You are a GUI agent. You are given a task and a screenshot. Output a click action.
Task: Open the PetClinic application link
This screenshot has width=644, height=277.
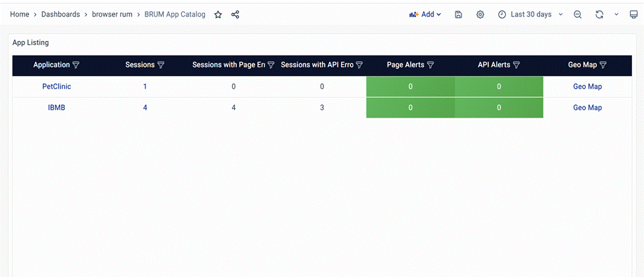pos(56,87)
